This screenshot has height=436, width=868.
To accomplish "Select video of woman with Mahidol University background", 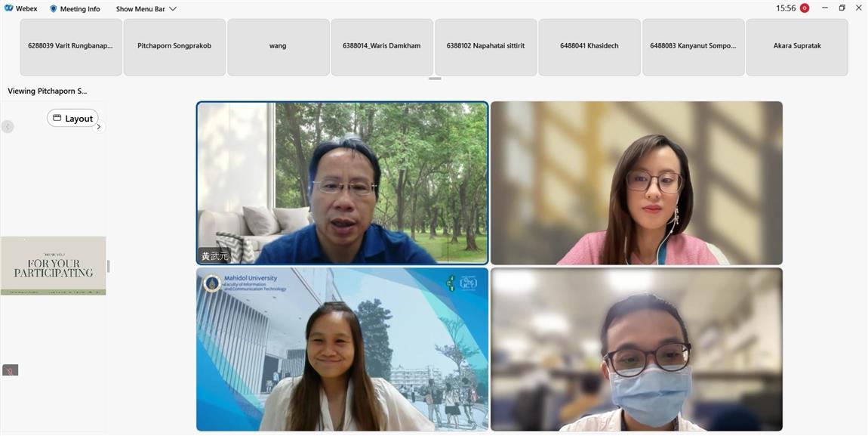I will coord(342,349).
